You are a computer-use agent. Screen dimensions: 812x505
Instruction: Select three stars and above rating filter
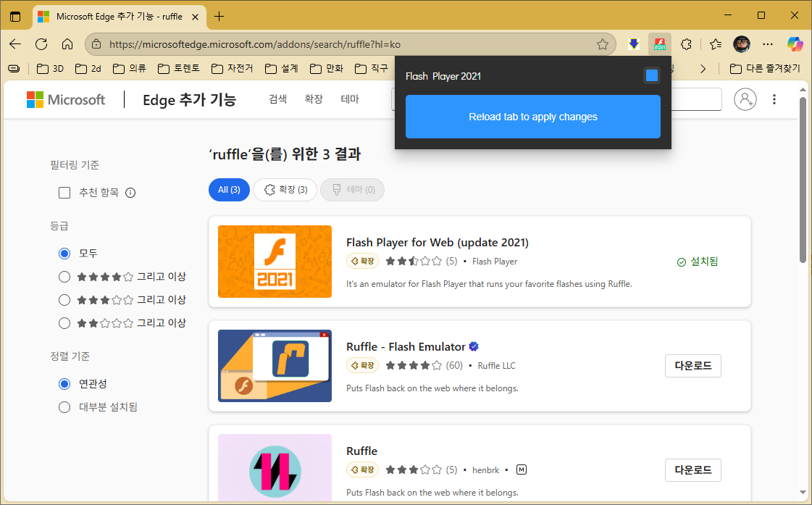pyautogui.click(x=64, y=300)
